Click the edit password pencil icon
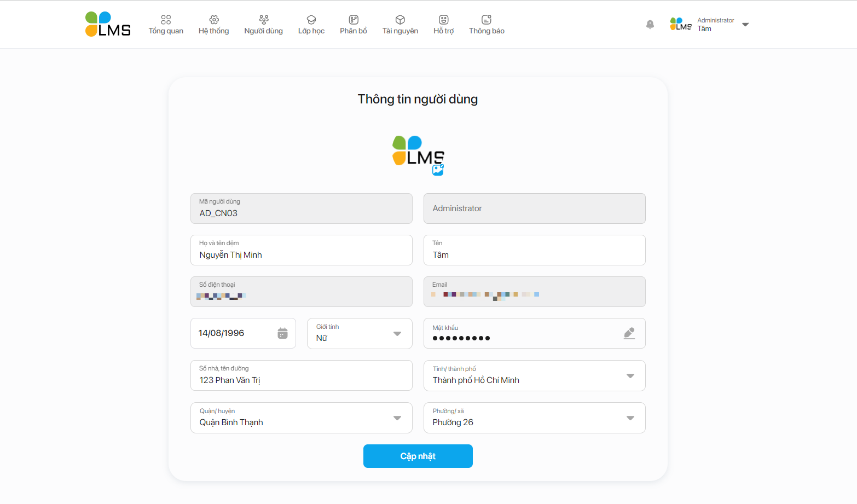Screen dimensions: 857x504 (629, 333)
